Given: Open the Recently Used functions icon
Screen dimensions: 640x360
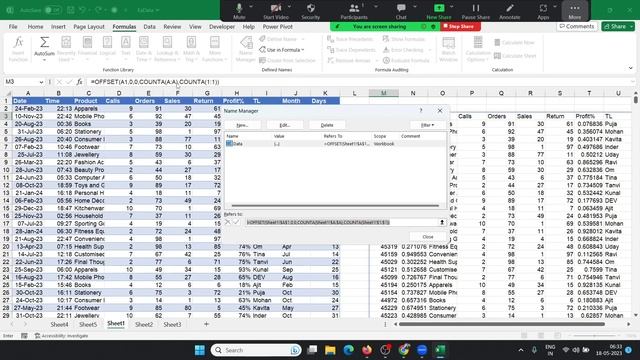Looking at the screenshot, I should pyautogui.click(x=66, y=42).
